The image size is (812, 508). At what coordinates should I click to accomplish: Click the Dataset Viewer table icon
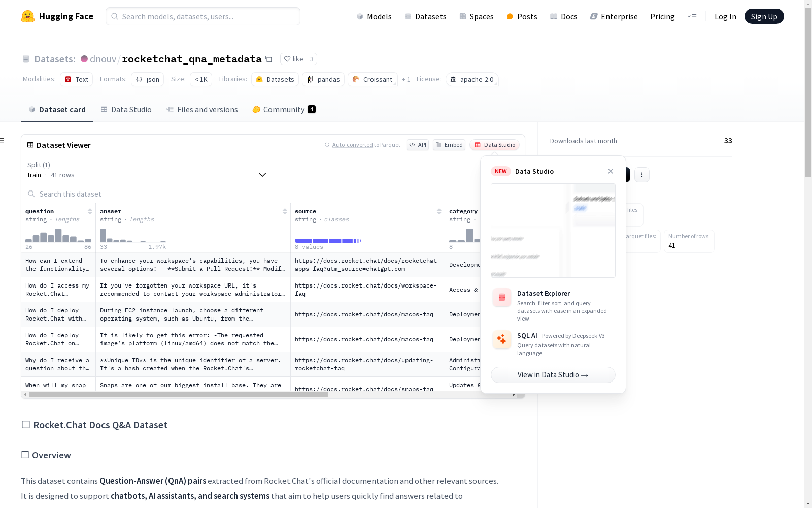coord(30,145)
